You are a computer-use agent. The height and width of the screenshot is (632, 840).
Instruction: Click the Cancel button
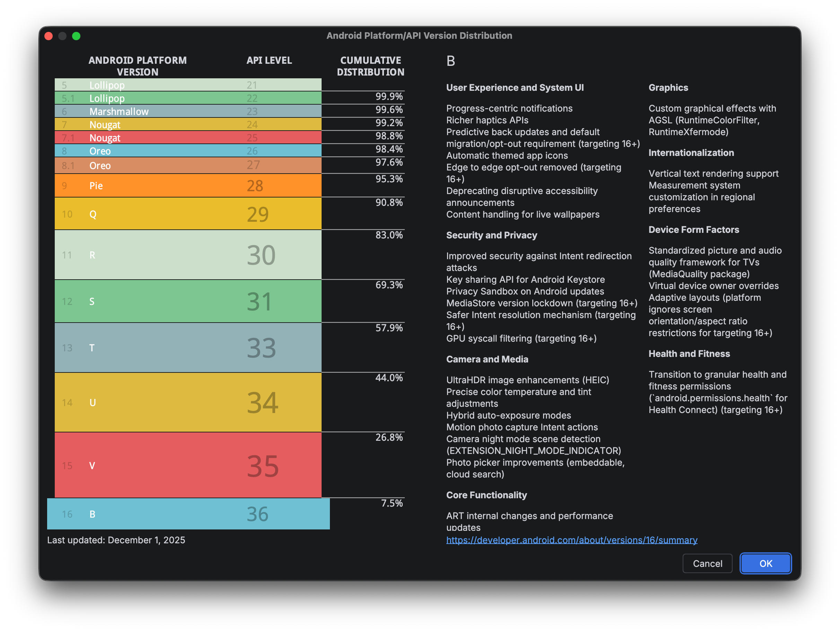point(707,563)
